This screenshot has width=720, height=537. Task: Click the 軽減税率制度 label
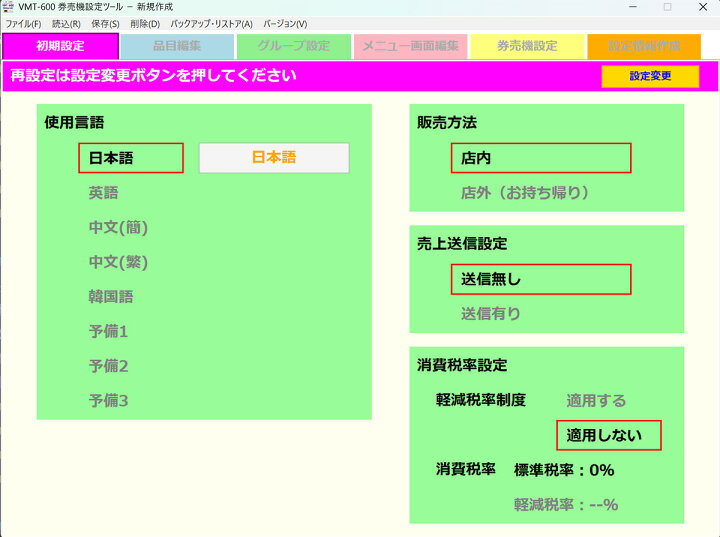point(481,400)
